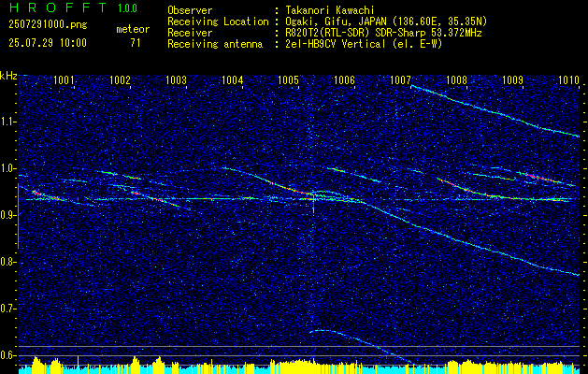Image resolution: width=588 pixels, height=374 pixels.
Task: Select the filename 2507291000.png
Action: point(48,25)
